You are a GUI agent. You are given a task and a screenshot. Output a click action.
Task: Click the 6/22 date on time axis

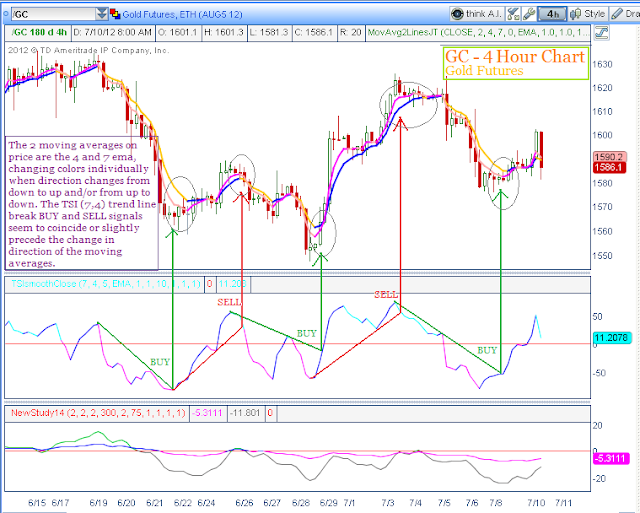(182, 502)
